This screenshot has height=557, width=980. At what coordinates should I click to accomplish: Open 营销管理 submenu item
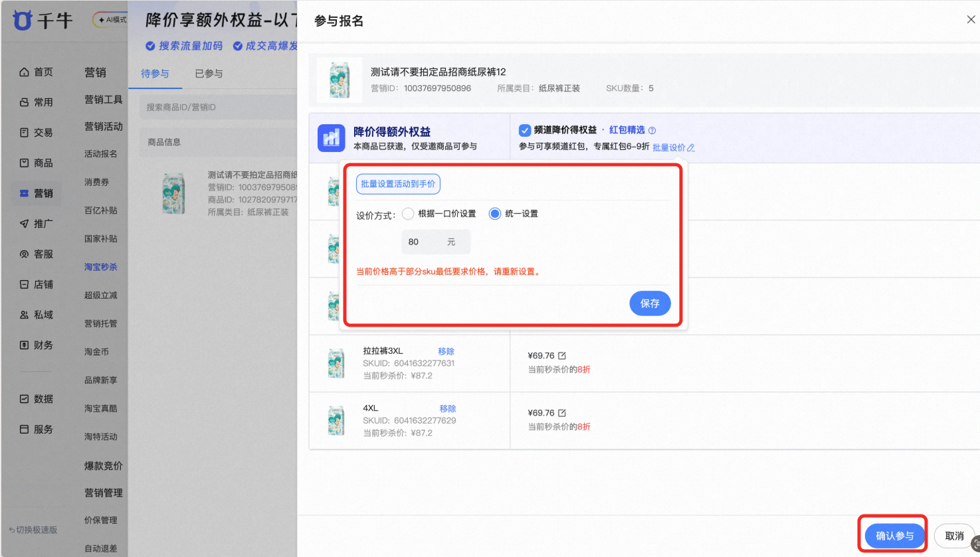pyautogui.click(x=104, y=493)
